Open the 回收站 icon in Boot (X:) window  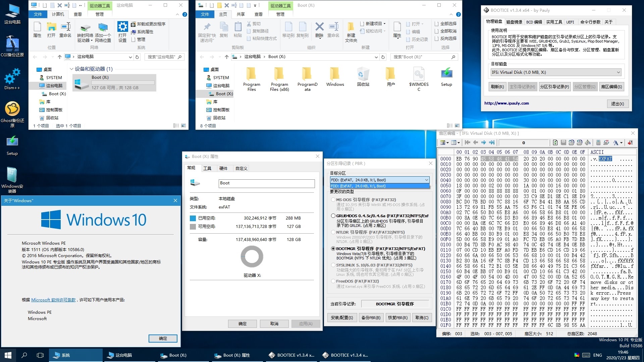[363, 77]
